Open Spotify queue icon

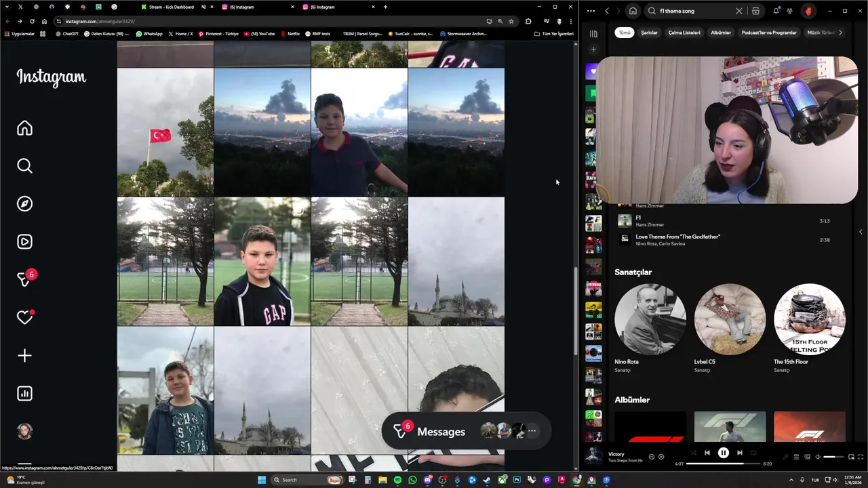click(x=796, y=457)
